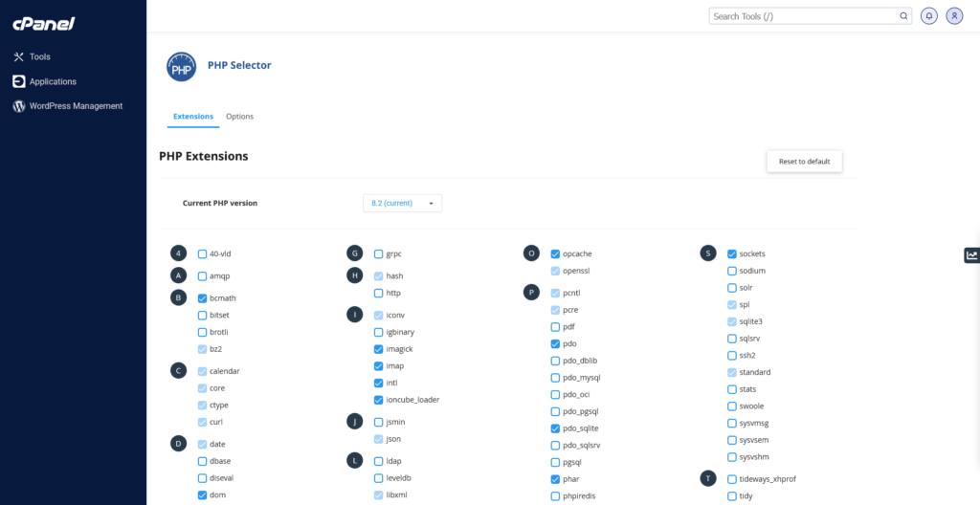Viewport: 980px width, 505px height.
Task: Enable the grpc extension checkbox
Action: (x=378, y=254)
